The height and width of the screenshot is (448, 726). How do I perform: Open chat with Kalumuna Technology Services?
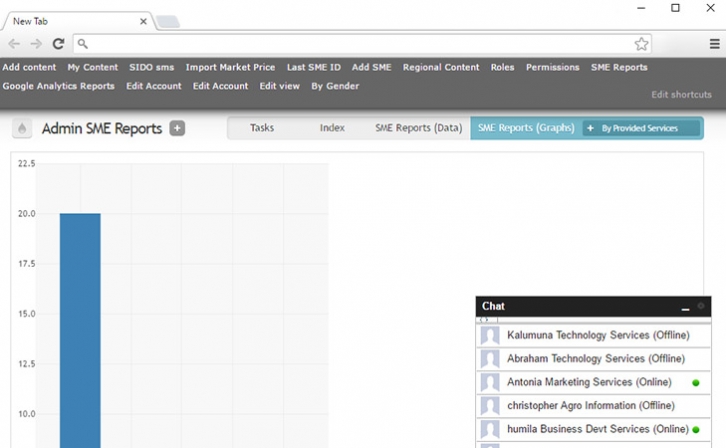click(593, 335)
